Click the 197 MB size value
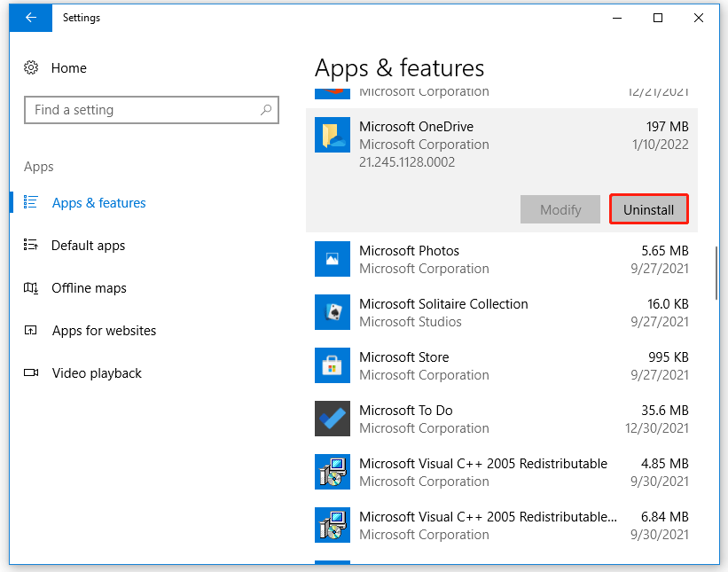 [x=667, y=126]
